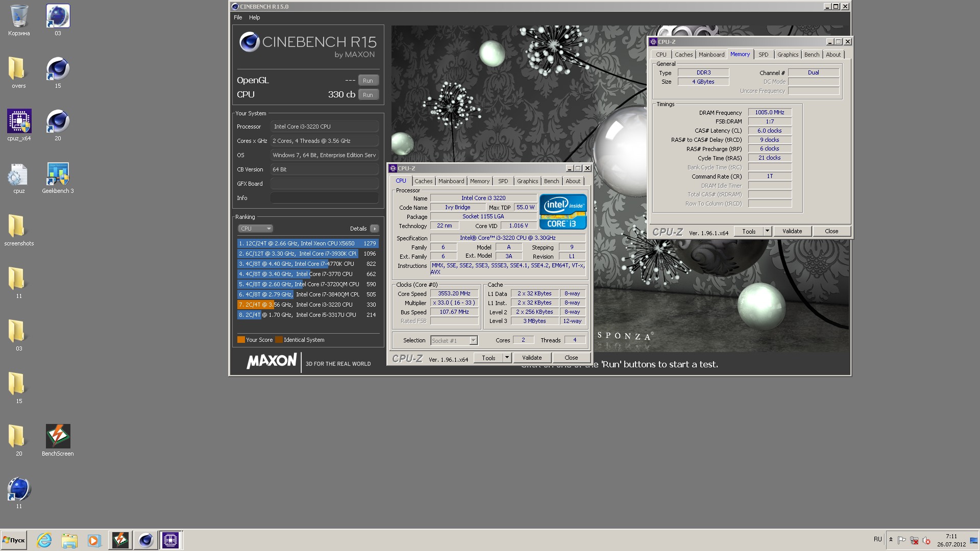The image size is (980, 551).
Task: Open Mainboard tab in front CPU-Z window
Action: [451, 181]
